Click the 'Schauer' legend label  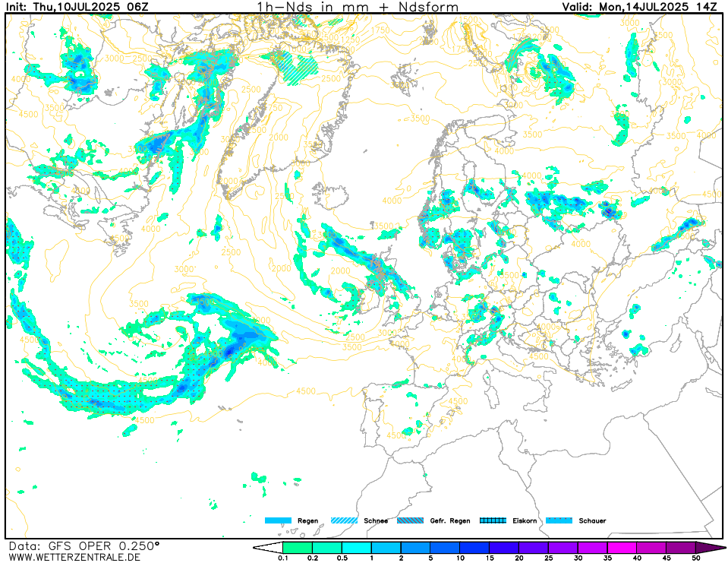[x=592, y=520]
